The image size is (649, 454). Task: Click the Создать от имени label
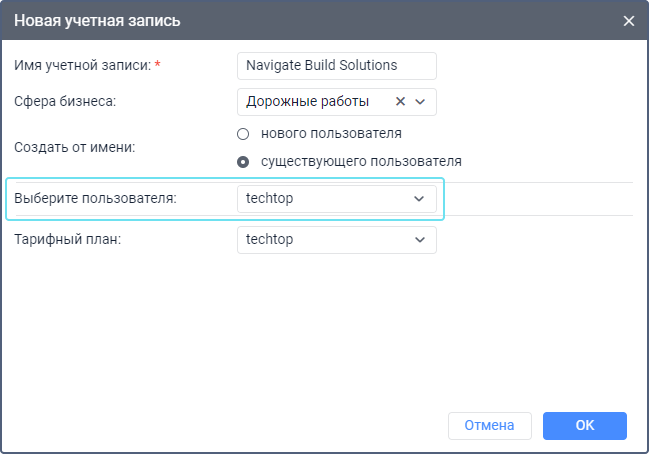click(74, 147)
